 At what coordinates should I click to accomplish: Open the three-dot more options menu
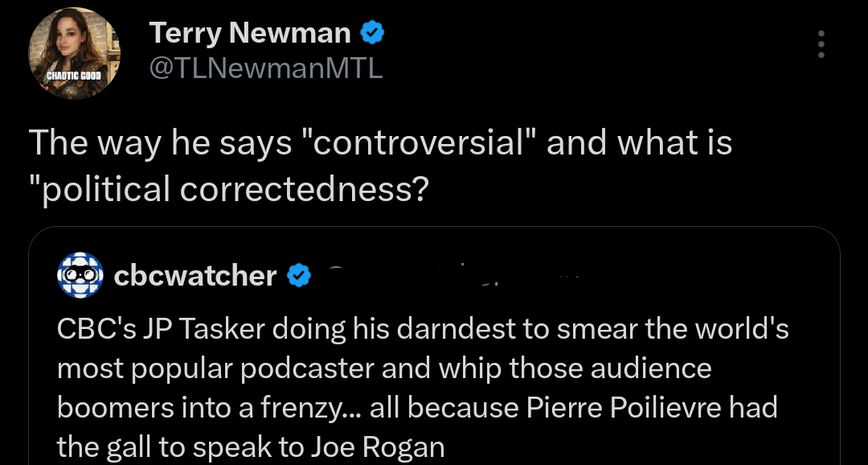coord(821,44)
